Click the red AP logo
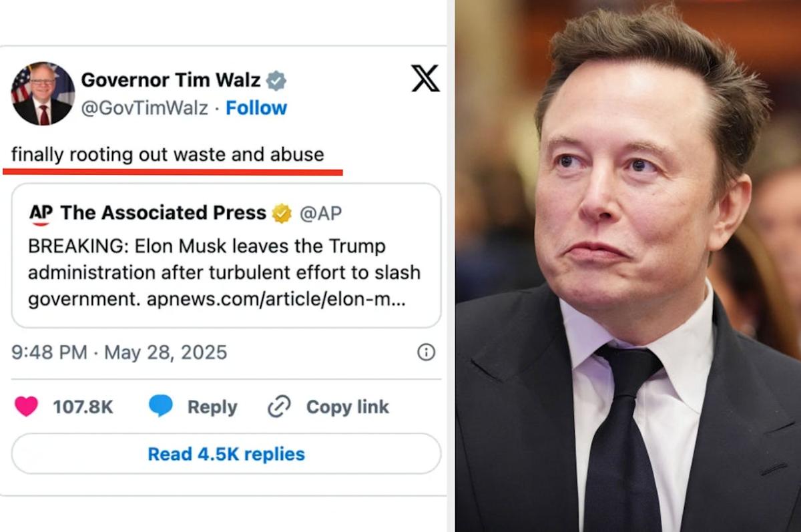This screenshot has width=801, height=532. click(40, 214)
